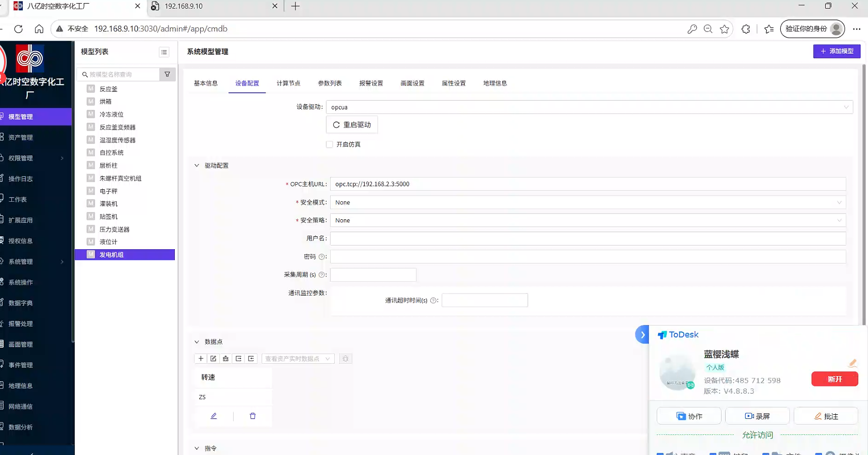
Task: Click the 添加模型 button
Action: click(x=837, y=51)
